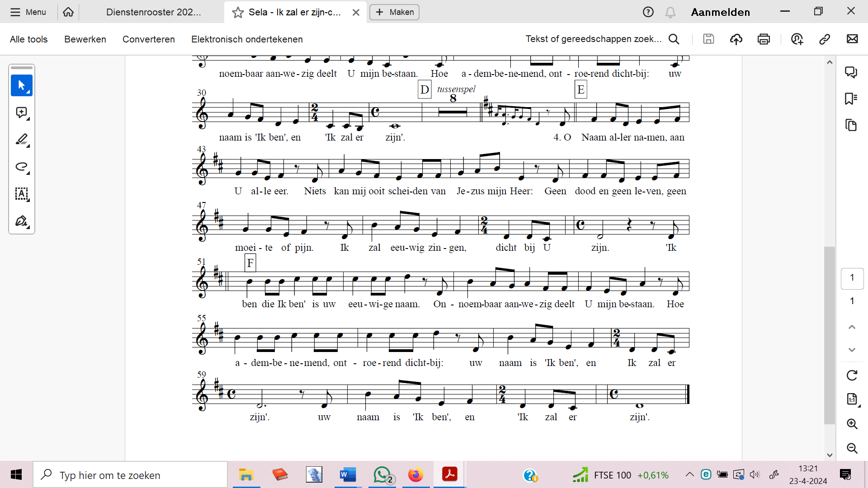Open Alle tools panel

click(28, 39)
